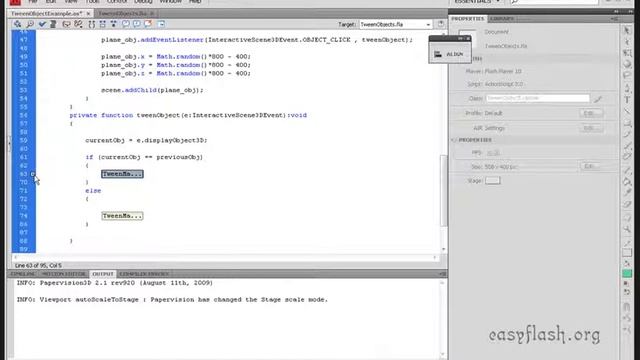Open the Stage color swatch
The image size is (640, 360).
[492, 180]
